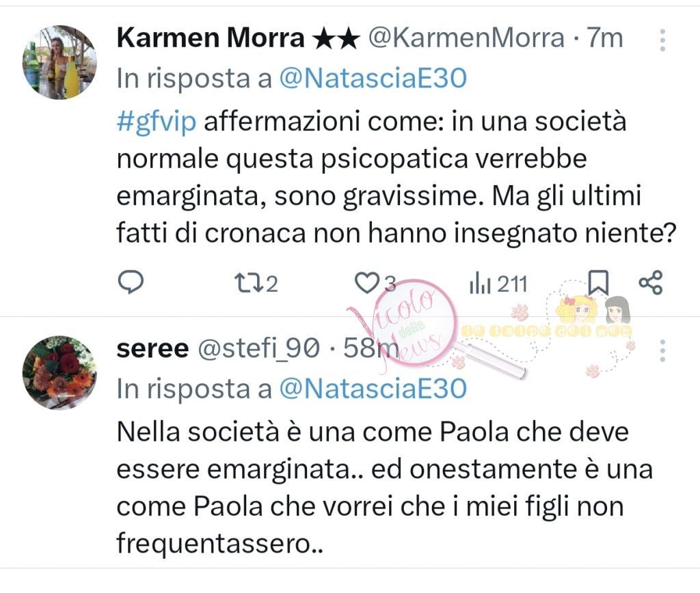This screenshot has height=593, width=700.
Task: Open the 7m timestamp on Karmen's tweet
Action: (605, 38)
